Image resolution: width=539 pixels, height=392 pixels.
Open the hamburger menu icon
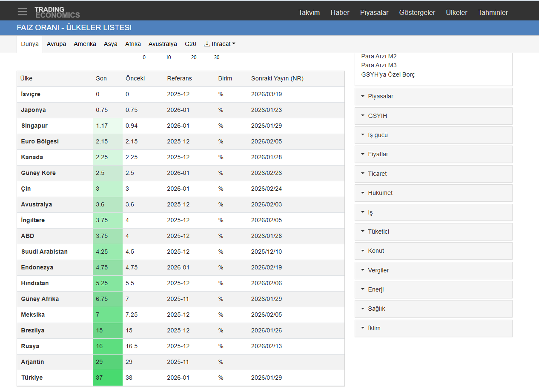point(22,12)
